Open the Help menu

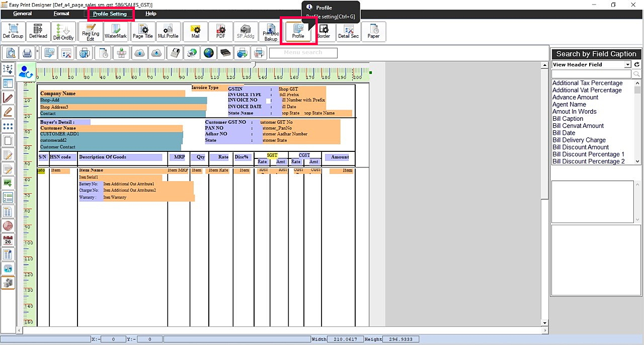pos(151,14)
